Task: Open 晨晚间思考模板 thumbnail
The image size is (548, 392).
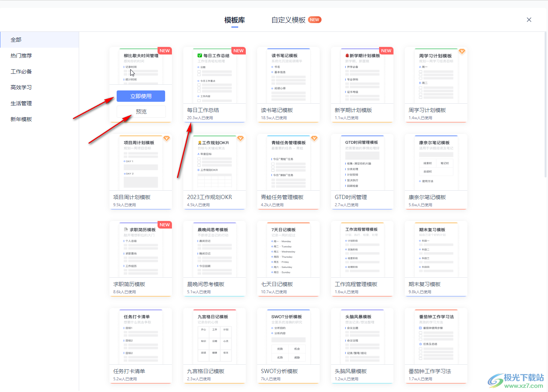Action: click(214, 249)
